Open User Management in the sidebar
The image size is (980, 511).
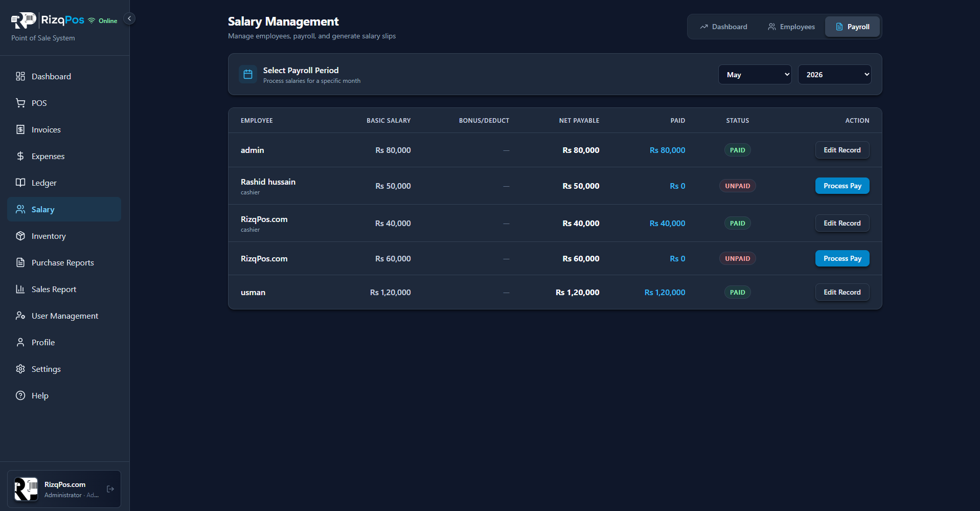64,316
